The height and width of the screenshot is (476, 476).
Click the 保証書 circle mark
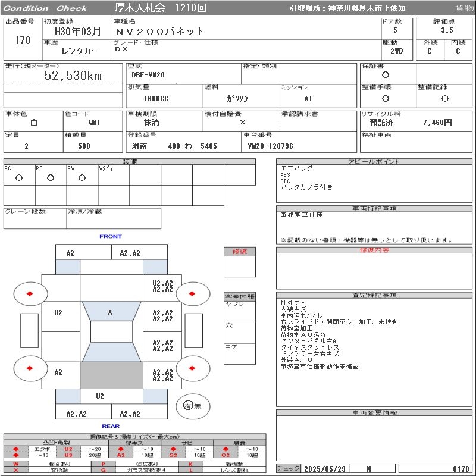[386, 76]
